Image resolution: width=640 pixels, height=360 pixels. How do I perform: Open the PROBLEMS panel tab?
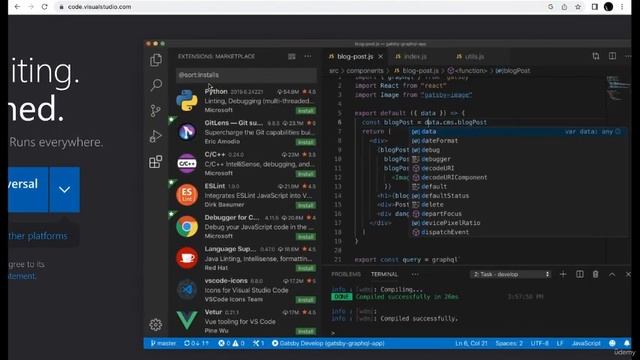pos(346,274)
